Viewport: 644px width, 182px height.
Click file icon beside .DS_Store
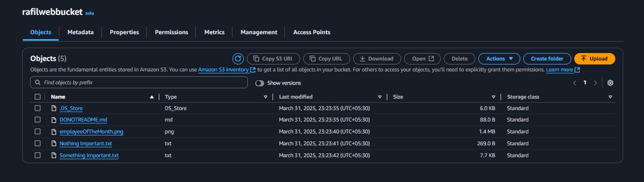point(54,108)
